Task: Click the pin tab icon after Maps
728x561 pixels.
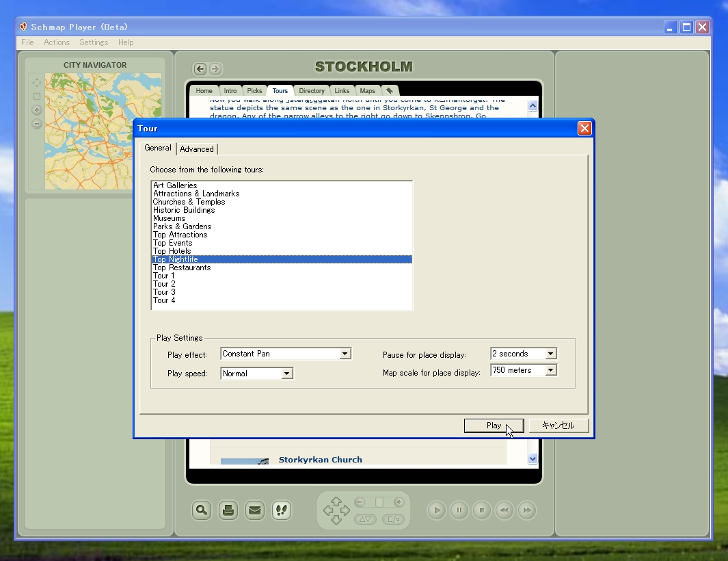Action: pos(390,90)
